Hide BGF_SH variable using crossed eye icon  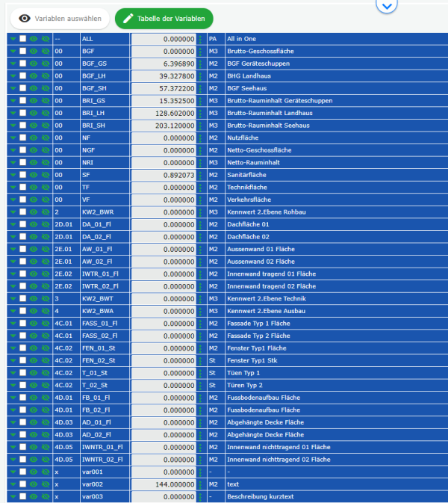[46, 88]
